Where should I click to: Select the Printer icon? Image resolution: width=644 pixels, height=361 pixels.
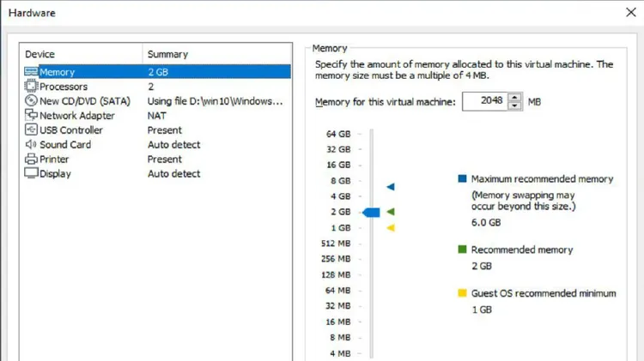pos(31,159)
